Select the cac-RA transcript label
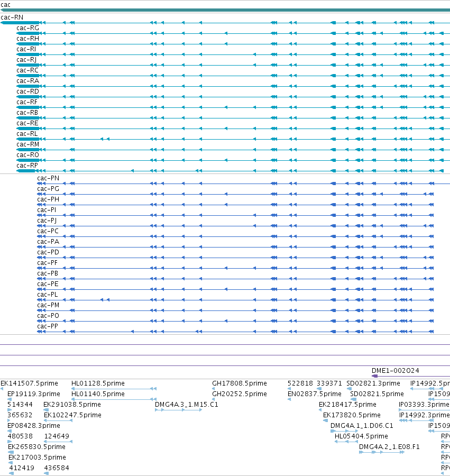The image size is (450, 476). 27,81
